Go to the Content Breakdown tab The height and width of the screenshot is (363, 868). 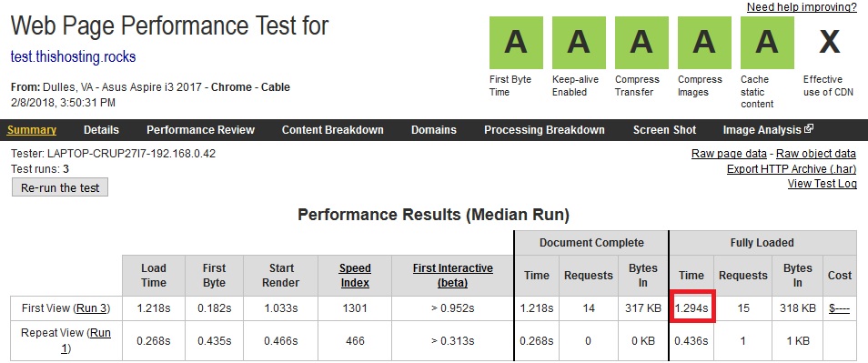click(333, 130)
